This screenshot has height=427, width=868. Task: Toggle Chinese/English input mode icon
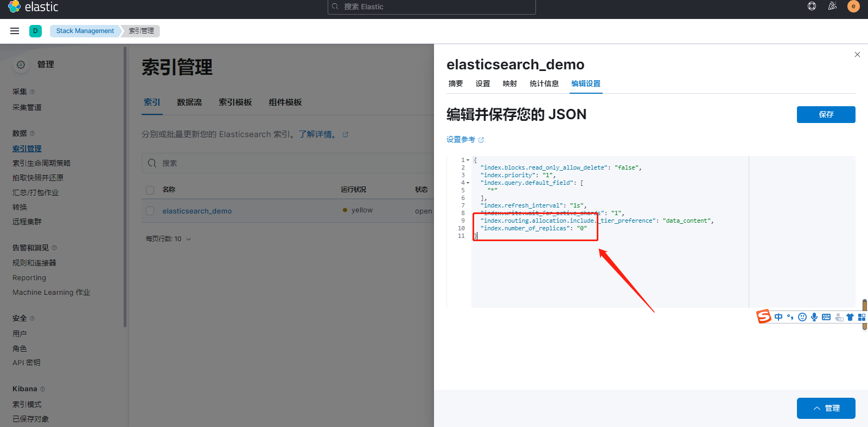pyautogui.click(x=778, y=317)
